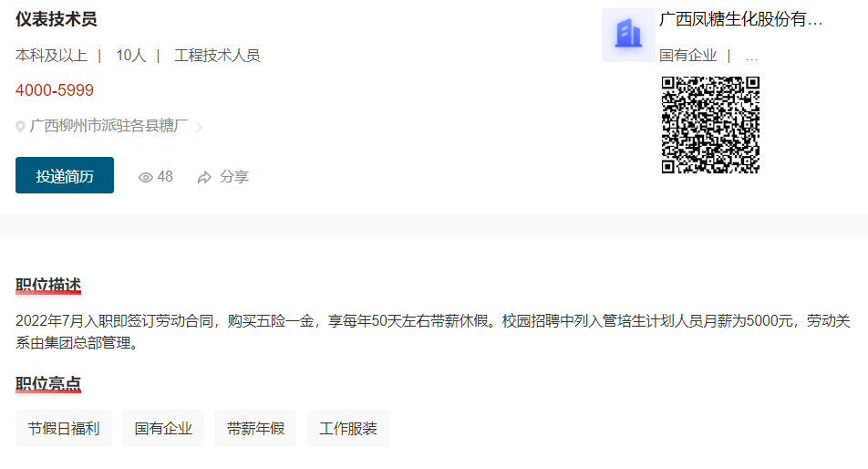868x469 pixels.
Task: Click the 仪表技术员 job title
Action: [x=56, y=19]
